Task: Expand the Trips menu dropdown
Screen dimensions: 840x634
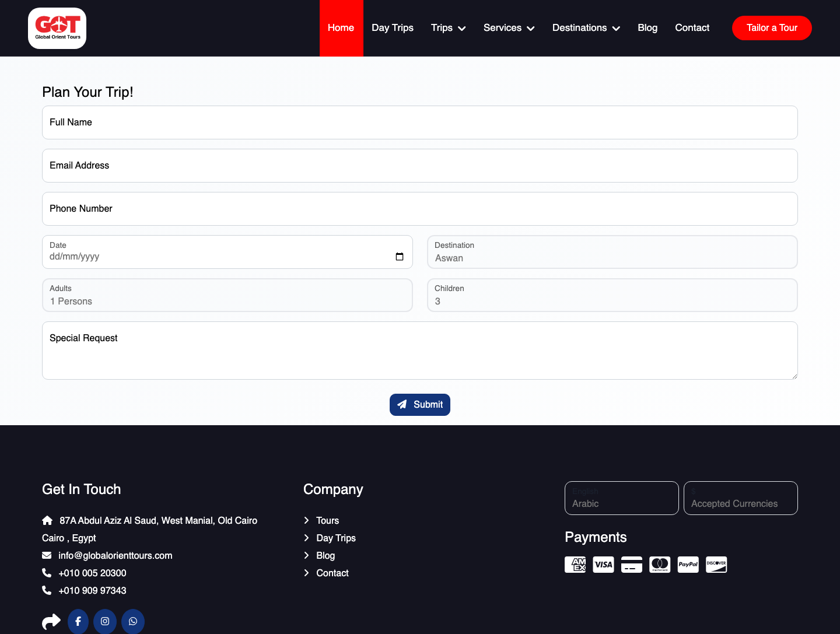Action: (448, 28)
